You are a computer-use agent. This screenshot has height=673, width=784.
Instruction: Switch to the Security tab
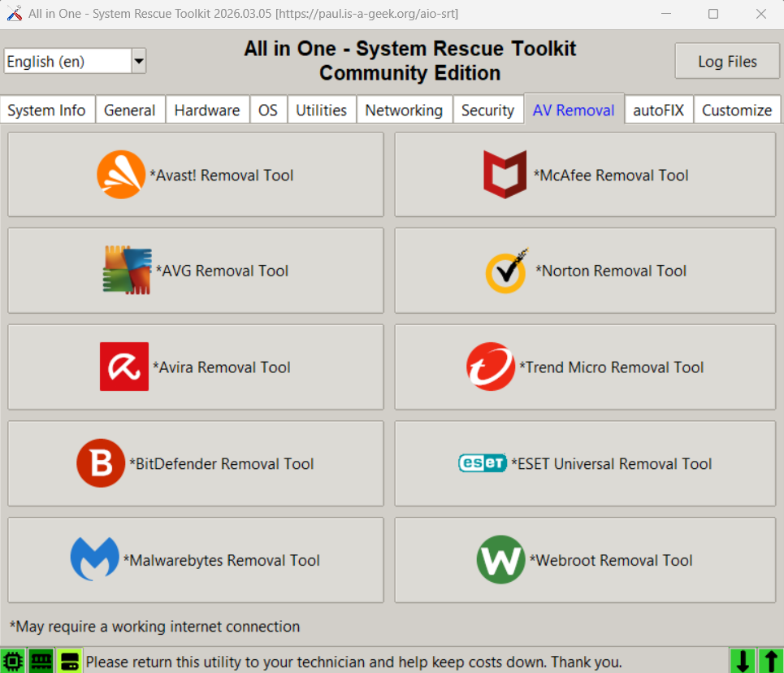click(487, 111)
